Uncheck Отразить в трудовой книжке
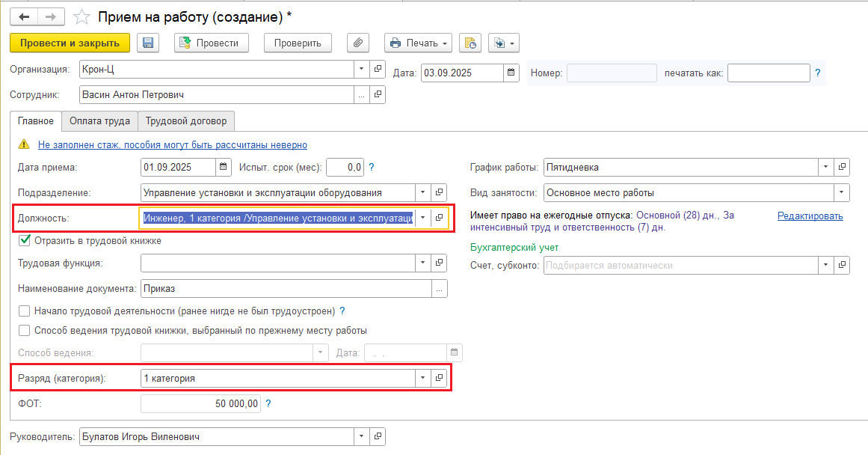Screen dimensions: 868x455 pos(25,241)
